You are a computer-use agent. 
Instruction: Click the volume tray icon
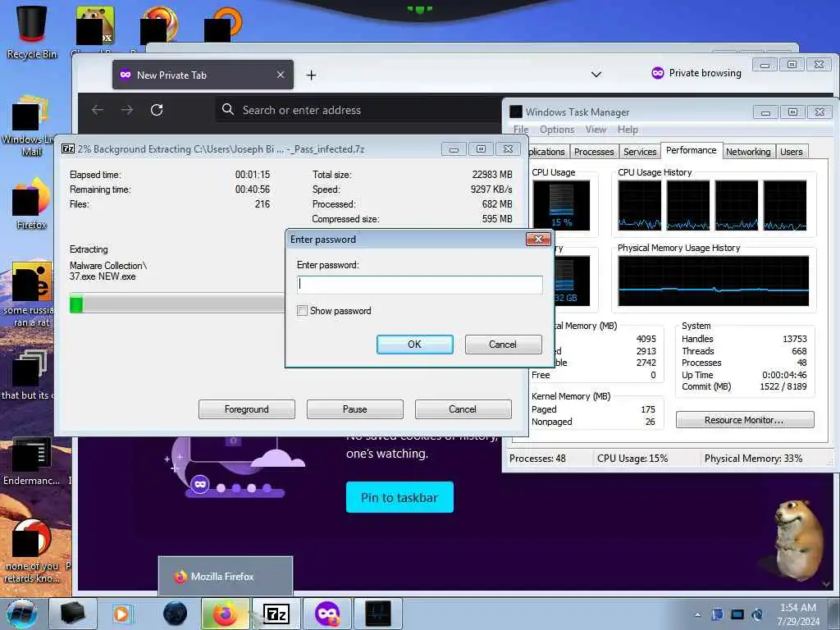(757, 614)
